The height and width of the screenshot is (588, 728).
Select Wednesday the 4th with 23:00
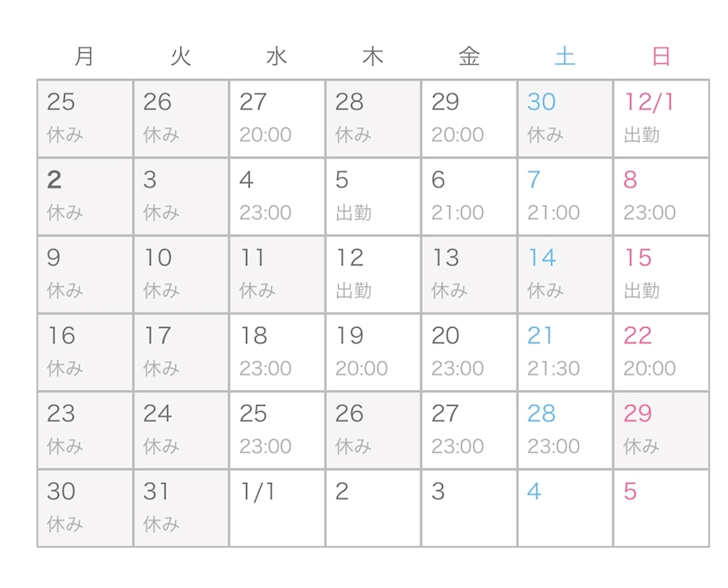[277, 197]
